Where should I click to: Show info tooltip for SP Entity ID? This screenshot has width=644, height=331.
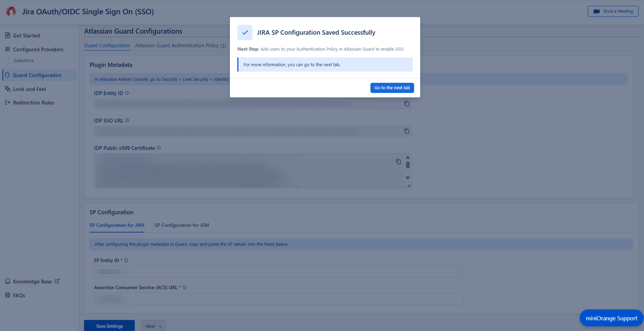coord(126,260)
